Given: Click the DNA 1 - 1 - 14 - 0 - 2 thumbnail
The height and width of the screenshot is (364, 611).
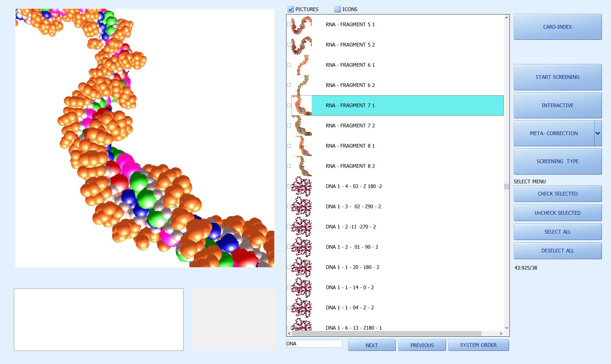Looking at the screenshot, I should 302,287.
